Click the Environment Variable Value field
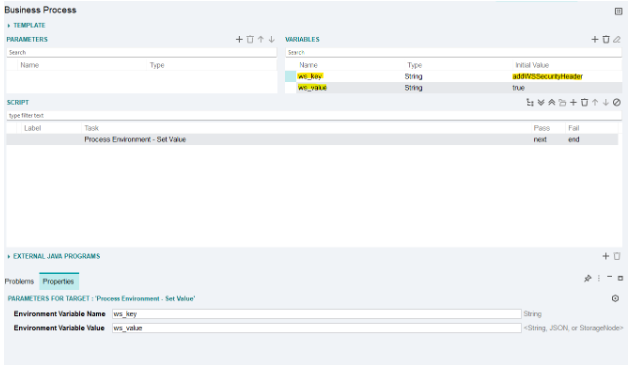 (317, 328)
